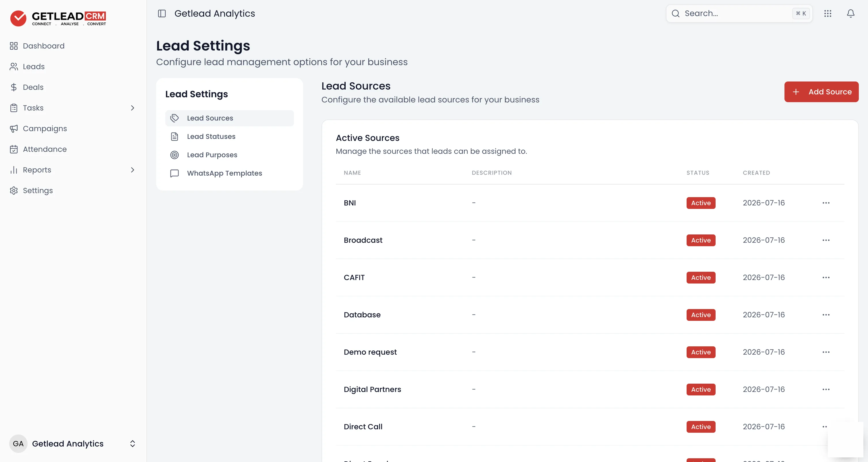This screenshot has width=868, height=462.
Task: Select Lead Purposes settings tab
Action: tap(229, 155)
